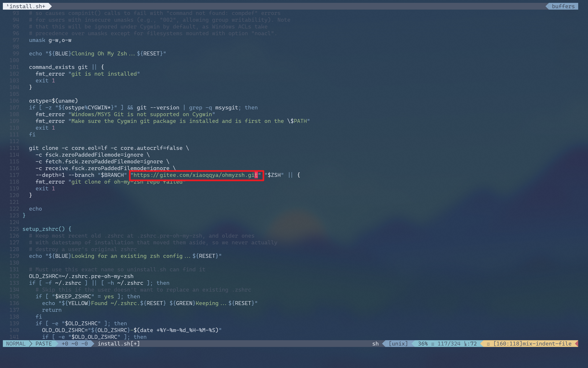Select the install.sh+ buffer tab

point(26,6)
